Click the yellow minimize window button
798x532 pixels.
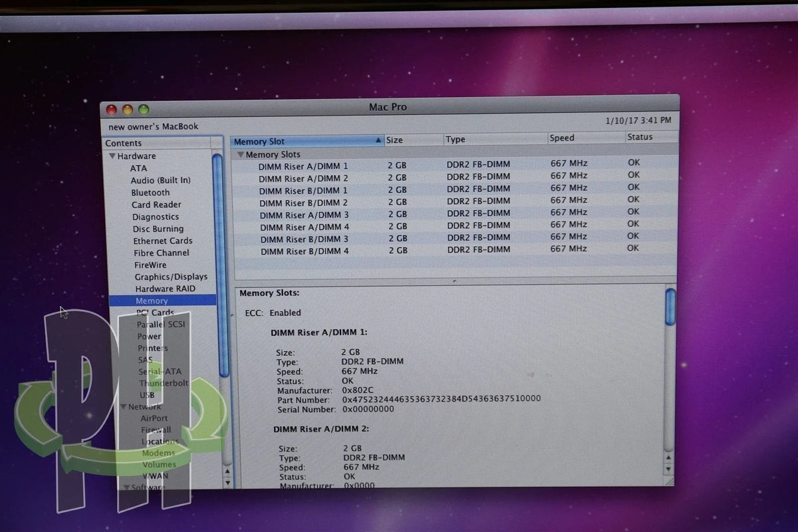click(127, 110)
